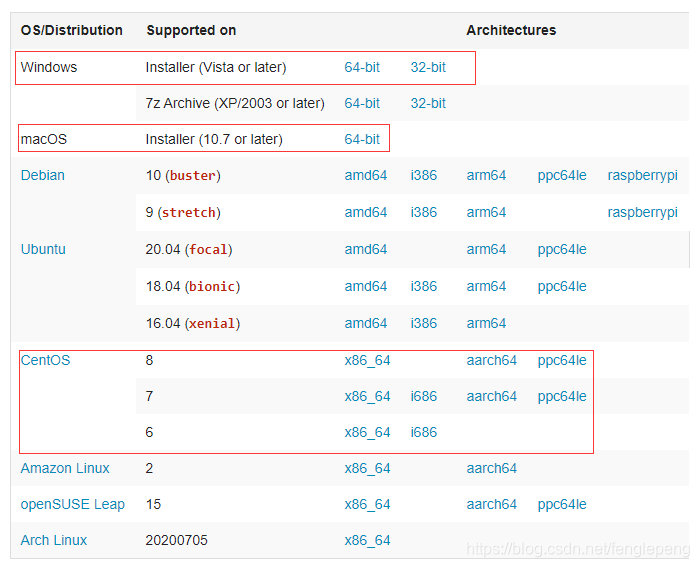Download Windows Installer 32-bit
The image size is (699, 567).
point(428,67)
